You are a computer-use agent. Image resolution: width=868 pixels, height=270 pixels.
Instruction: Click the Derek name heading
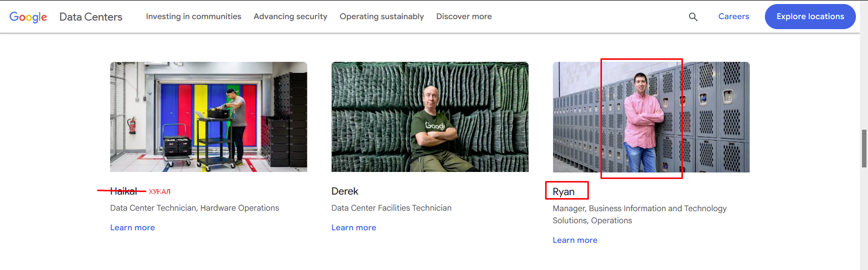pos(344,191)
